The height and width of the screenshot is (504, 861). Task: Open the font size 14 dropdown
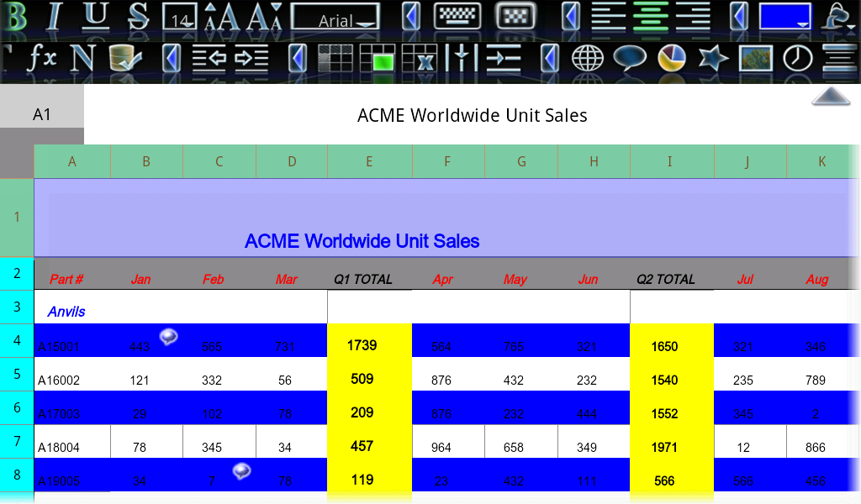180,17
